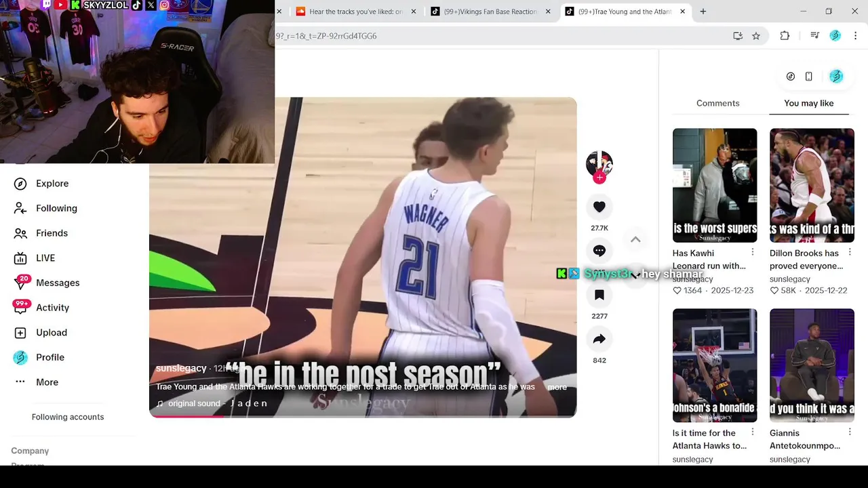868x488 pixels.
Task: Click 58K likes on Dillon Brooks video
Action: coord(783,291)
